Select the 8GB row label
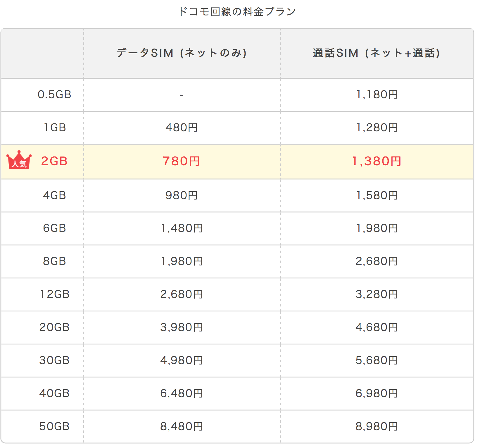Screen dimensions: 480x448 click(55, 261)
